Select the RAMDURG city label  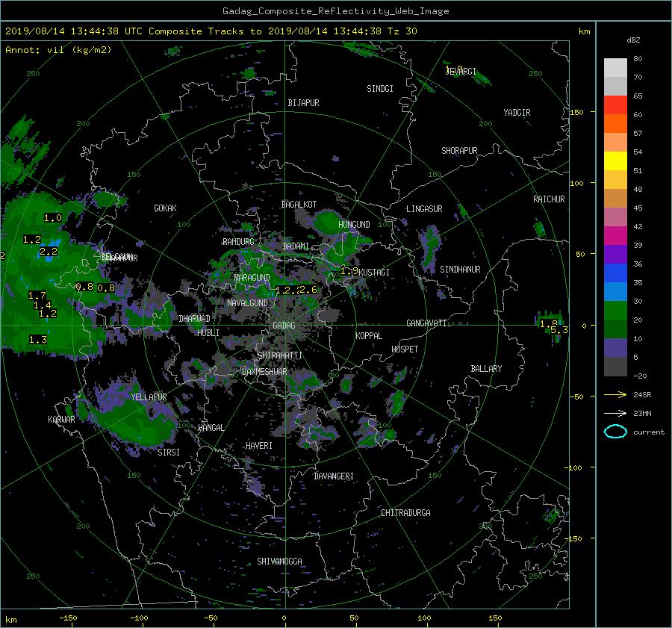click(238, 242)
